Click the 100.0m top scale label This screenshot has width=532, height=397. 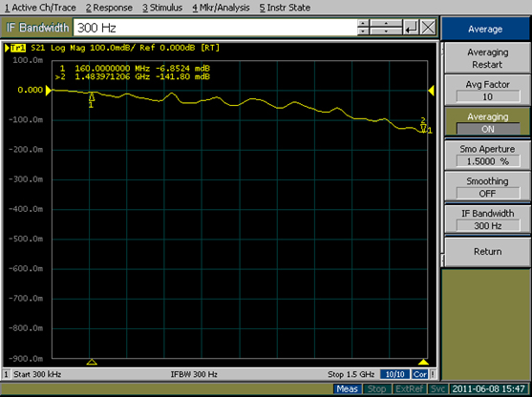pyautogui.click(x=28, y=60)
